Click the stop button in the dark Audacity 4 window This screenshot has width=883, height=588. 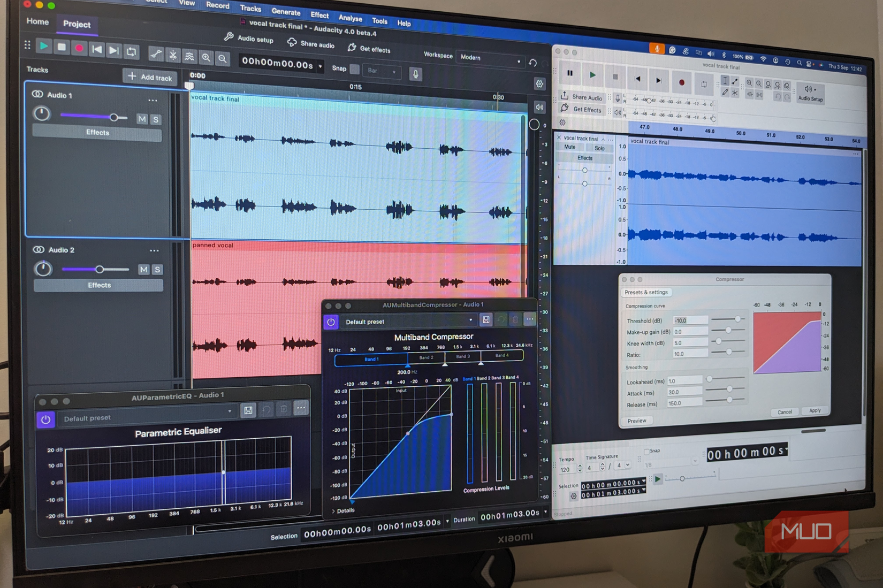(62, 47)
